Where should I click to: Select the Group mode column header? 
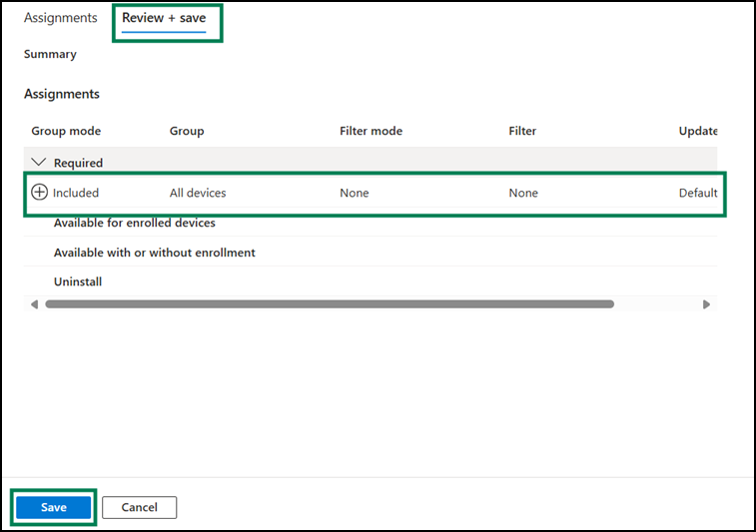click(x=66, y=131)
